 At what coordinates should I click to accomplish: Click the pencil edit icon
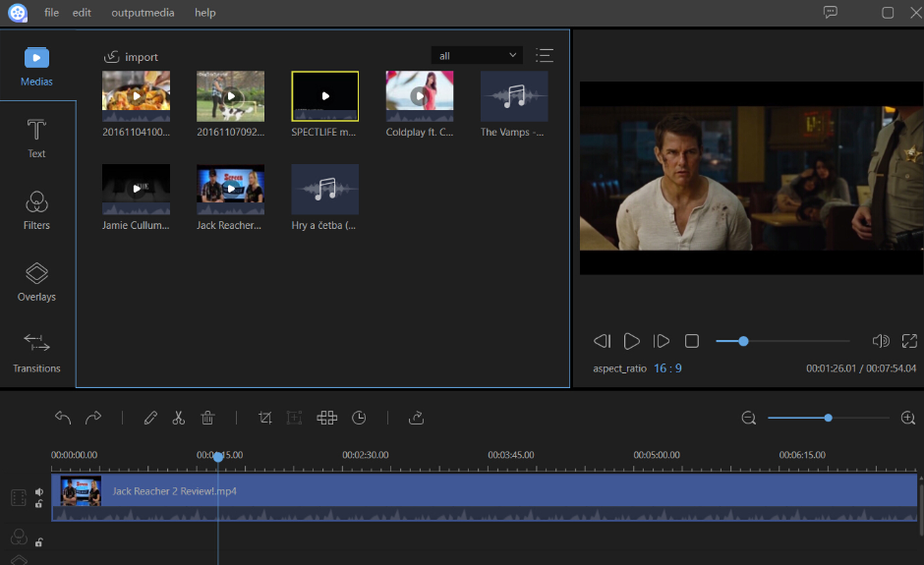[150, 418]
